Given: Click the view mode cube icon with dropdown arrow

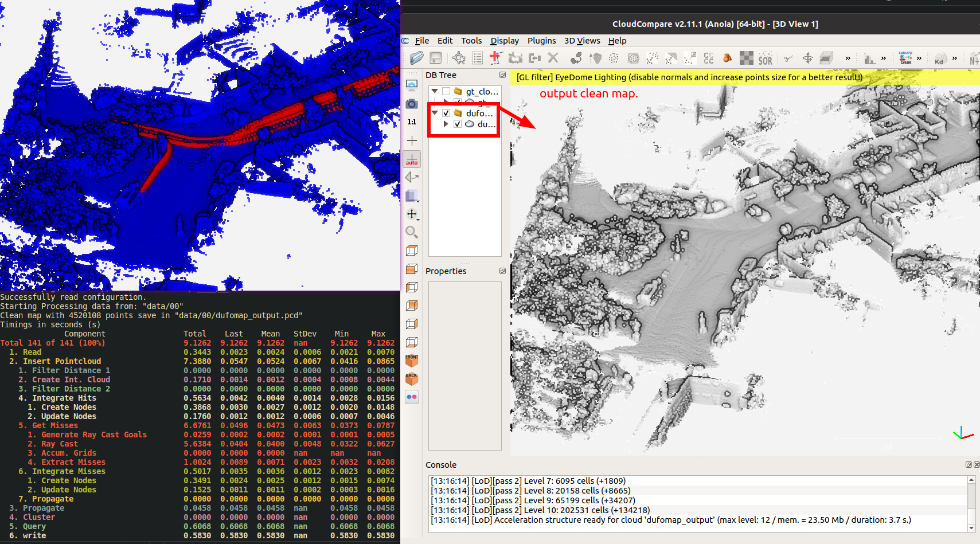Looking at the screenshot, I should pos(412,196).
